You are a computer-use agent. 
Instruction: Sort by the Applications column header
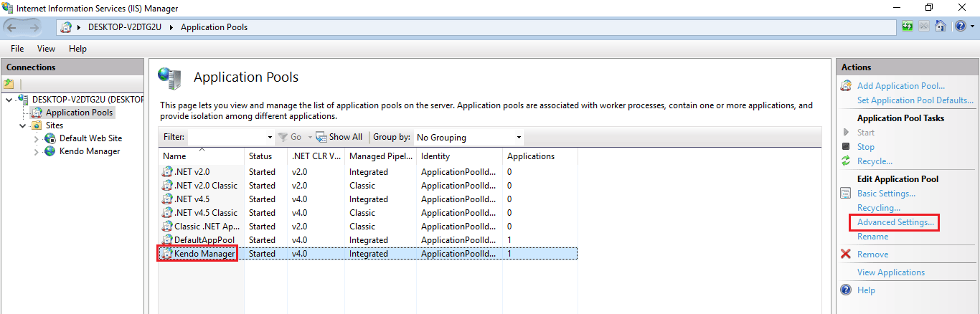point(540,156)
